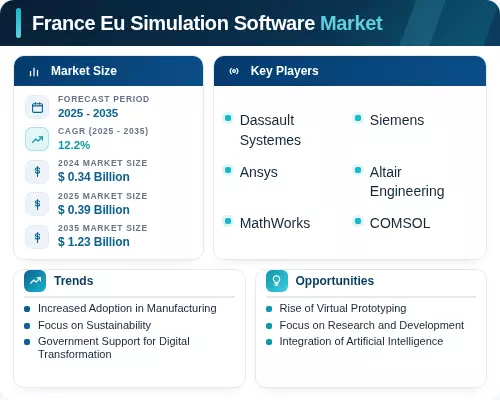Click the Key Players panel header
Viewport: 500px width, 400px height.
tap(350, 71)
